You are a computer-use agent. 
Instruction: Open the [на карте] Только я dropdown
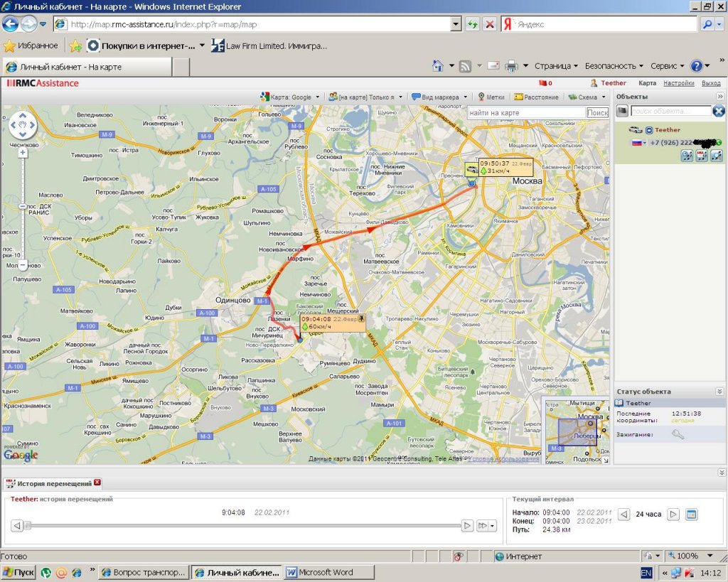[365, 97]
